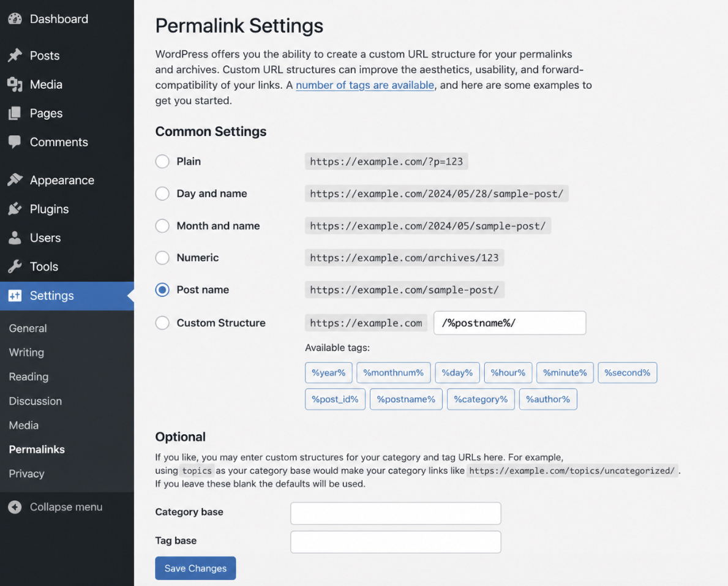
Task: Toggle the %postname% tag button
Action: pyautogui.click(x=407, y=399)
